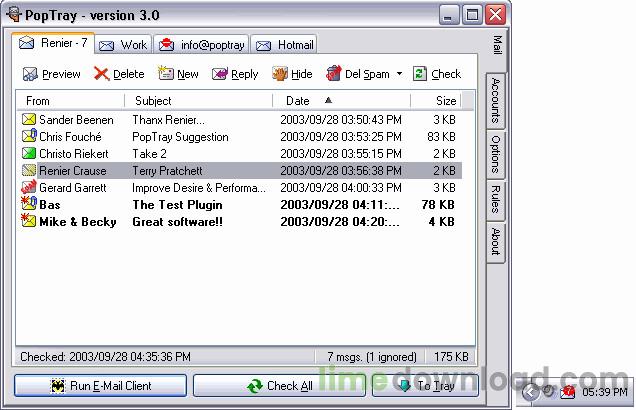
Task: Open the vertical About tab
Action: tap(496, 242)
